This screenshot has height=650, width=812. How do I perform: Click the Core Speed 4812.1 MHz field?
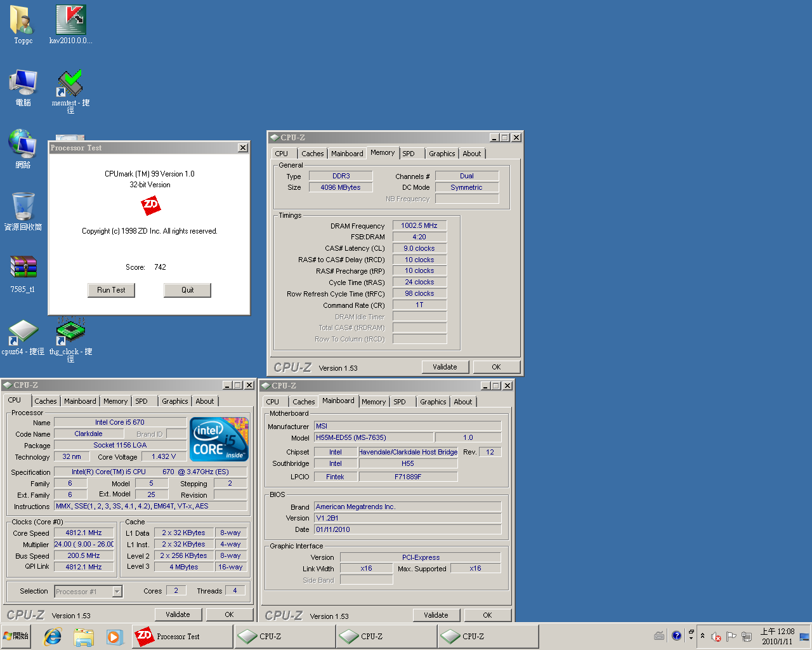(x=84, y=533)
